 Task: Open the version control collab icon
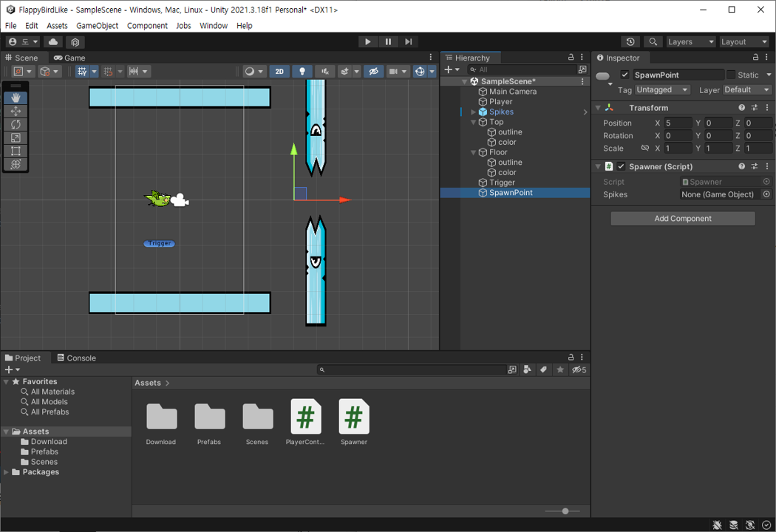(75, 42)
